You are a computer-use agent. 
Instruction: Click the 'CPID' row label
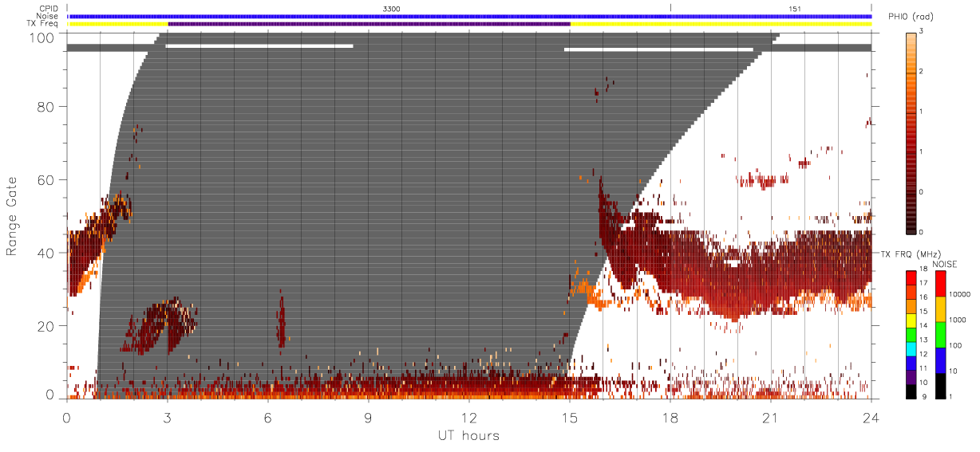coord(49,8)
